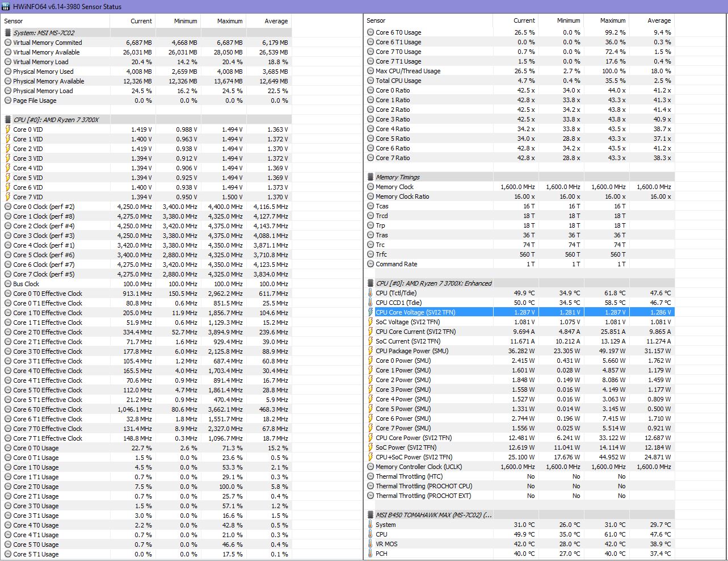The height and width of the screenshot is (561, 728).
Task: Select the Memory Timings group row
Action: coord(519,177)
